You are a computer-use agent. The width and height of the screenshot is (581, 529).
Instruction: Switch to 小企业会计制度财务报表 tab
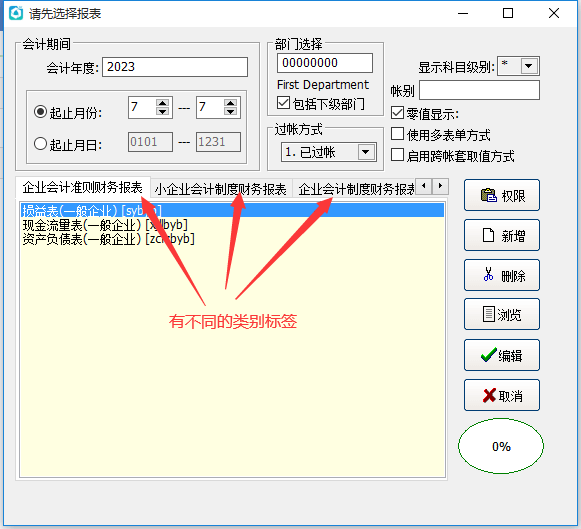pos(220,189)
